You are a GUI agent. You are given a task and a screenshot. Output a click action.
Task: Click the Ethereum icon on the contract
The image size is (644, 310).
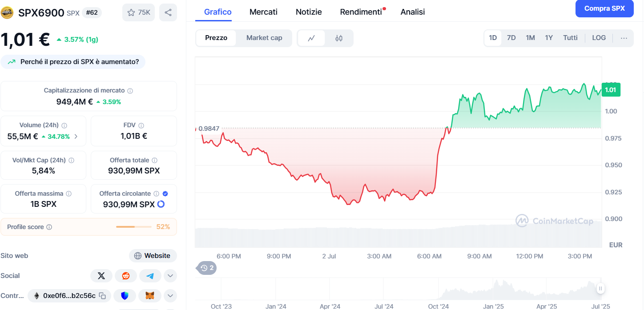(x=36, y=296)
